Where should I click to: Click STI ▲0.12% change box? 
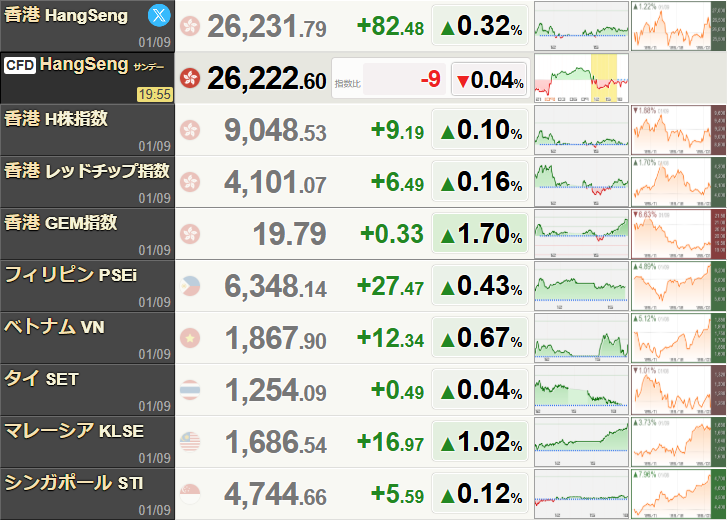480,493
